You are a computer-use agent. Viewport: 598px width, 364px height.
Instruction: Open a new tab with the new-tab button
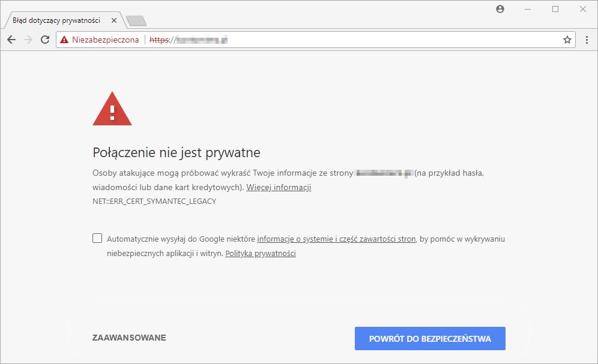click(136, 21)
